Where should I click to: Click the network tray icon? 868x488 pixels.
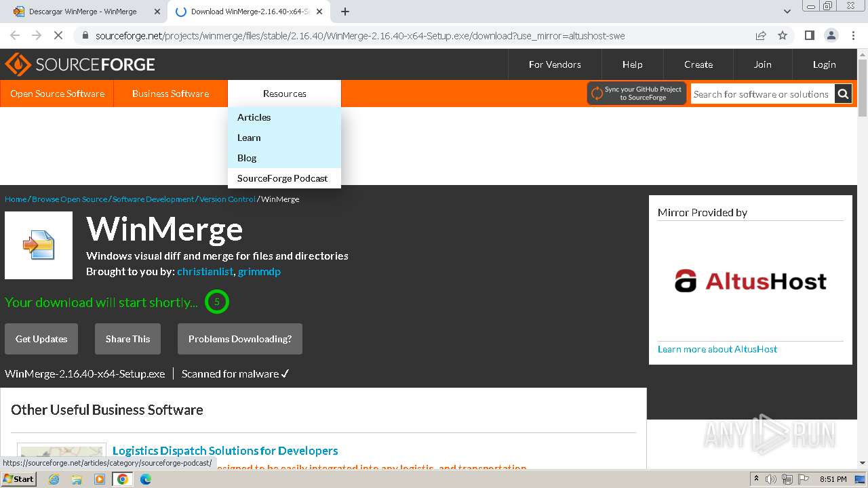[x=787, y=479]
